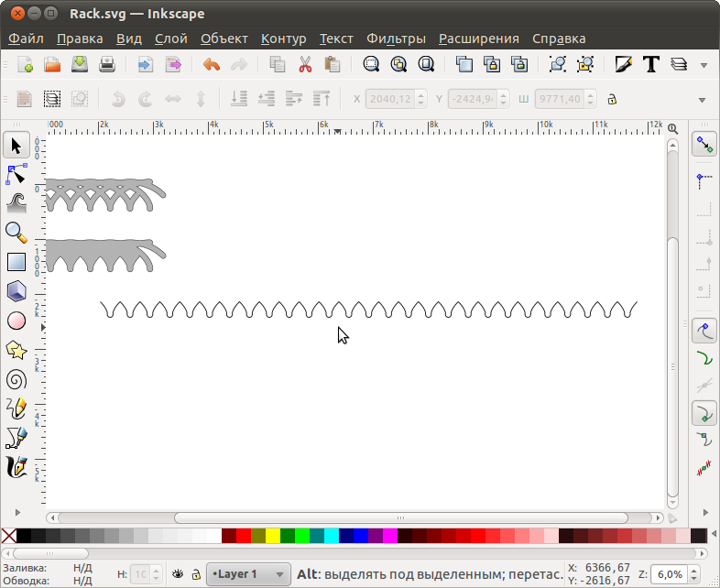Select the Selector arrow tool
This screenshot has height=588, width=720.
pos(16,146)
